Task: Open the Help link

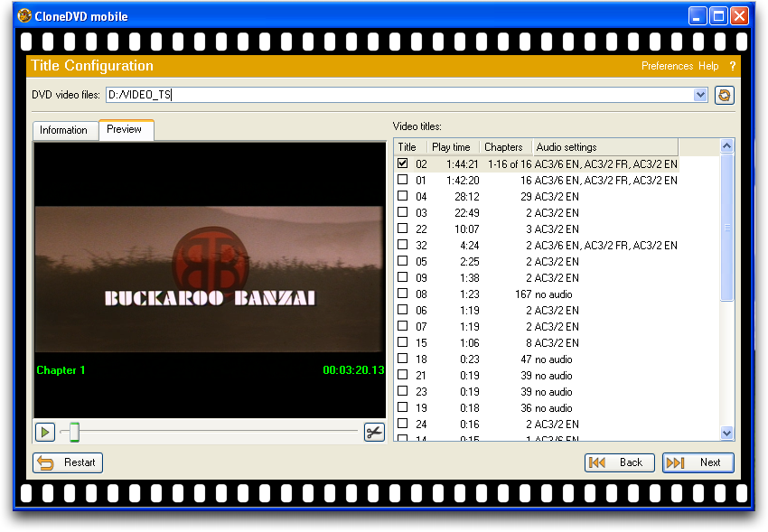Action: (708, 66)
